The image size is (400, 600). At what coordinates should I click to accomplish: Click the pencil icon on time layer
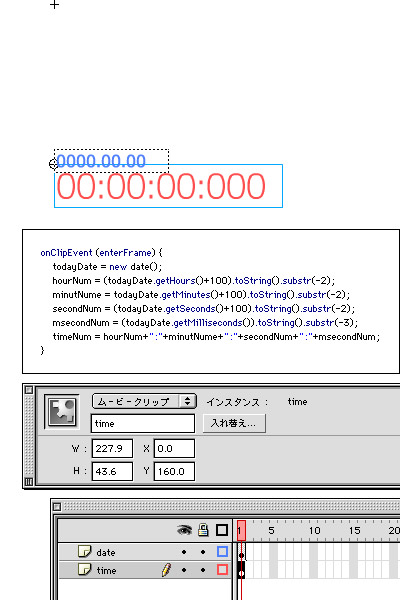(x=166, y=570)
